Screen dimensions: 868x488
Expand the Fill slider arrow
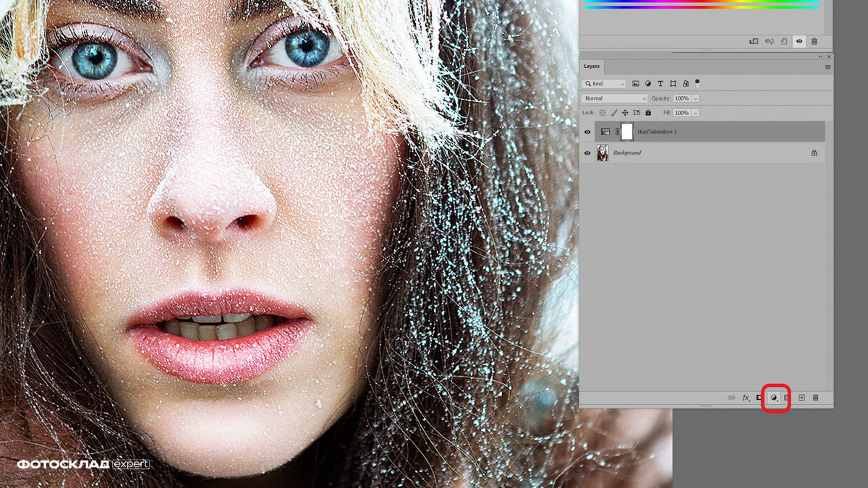click(695, 113)
